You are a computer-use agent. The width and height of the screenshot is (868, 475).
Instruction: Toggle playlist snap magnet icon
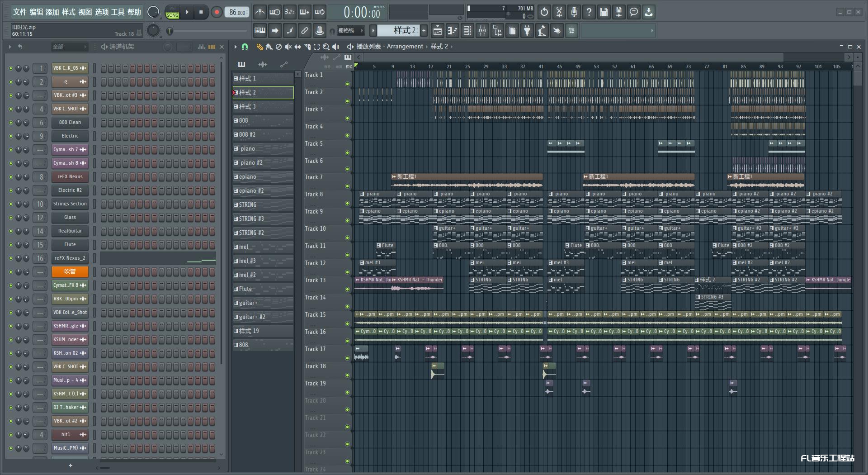245,47
